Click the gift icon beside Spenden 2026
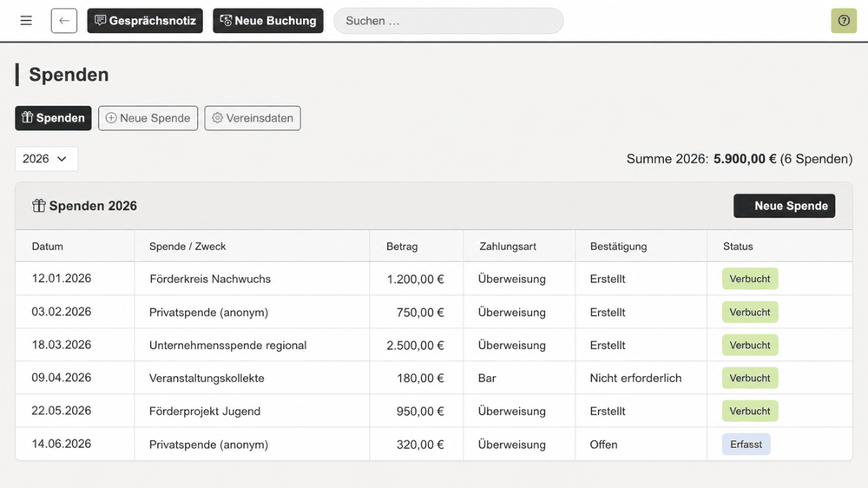Viewport: 868px width, 488px height. pos(38,206)
